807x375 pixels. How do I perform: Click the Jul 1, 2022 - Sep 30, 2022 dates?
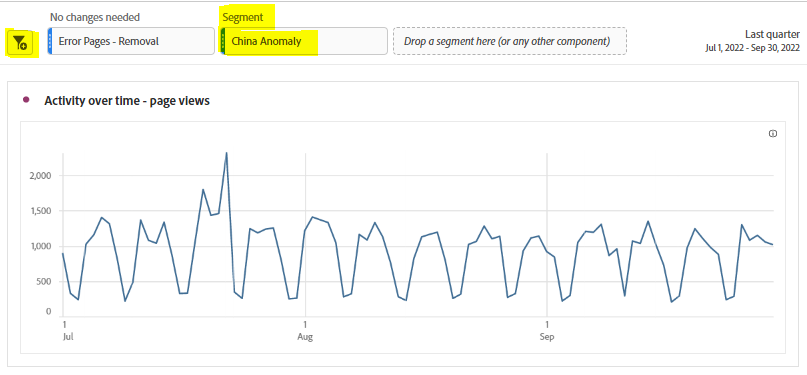point(752,48)
